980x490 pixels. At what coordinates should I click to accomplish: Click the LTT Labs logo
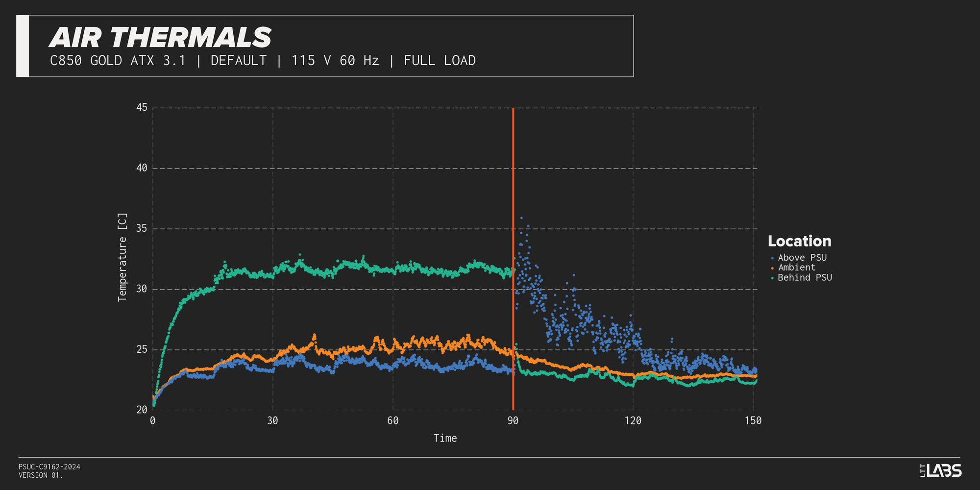point(941,470)
